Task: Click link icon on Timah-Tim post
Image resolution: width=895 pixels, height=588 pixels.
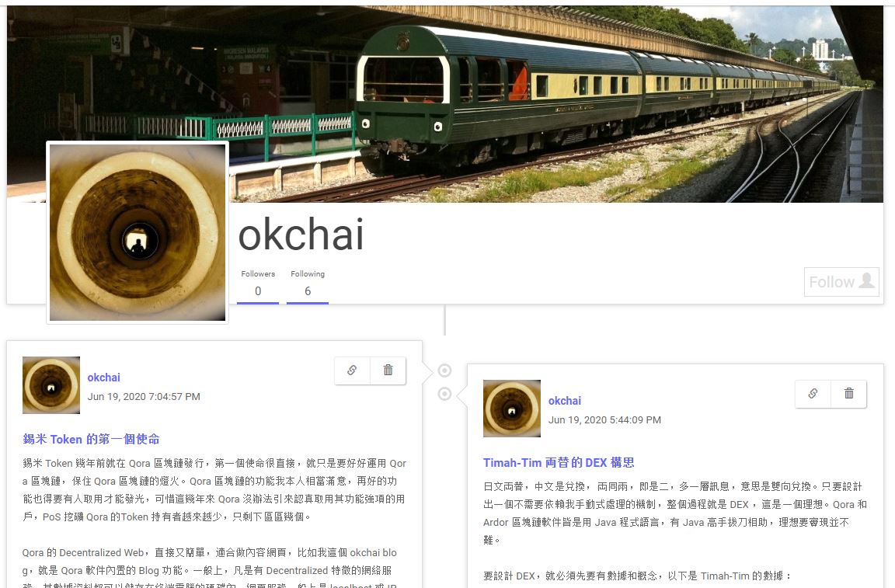Action: [813, 393]
